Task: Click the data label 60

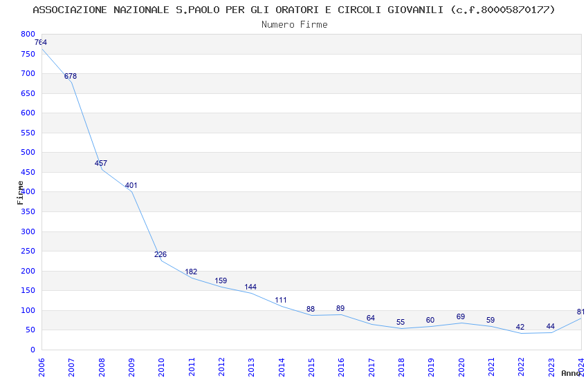Action: click(x=430, y=321)
